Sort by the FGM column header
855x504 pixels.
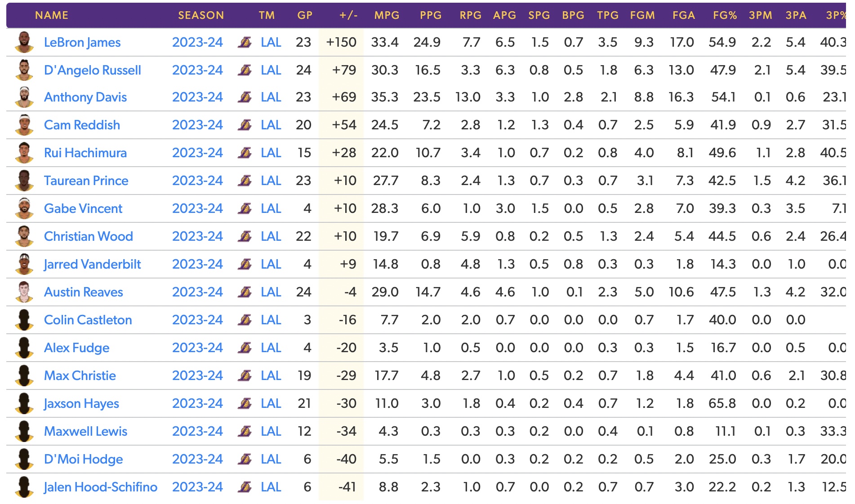(x=642, y=15)
